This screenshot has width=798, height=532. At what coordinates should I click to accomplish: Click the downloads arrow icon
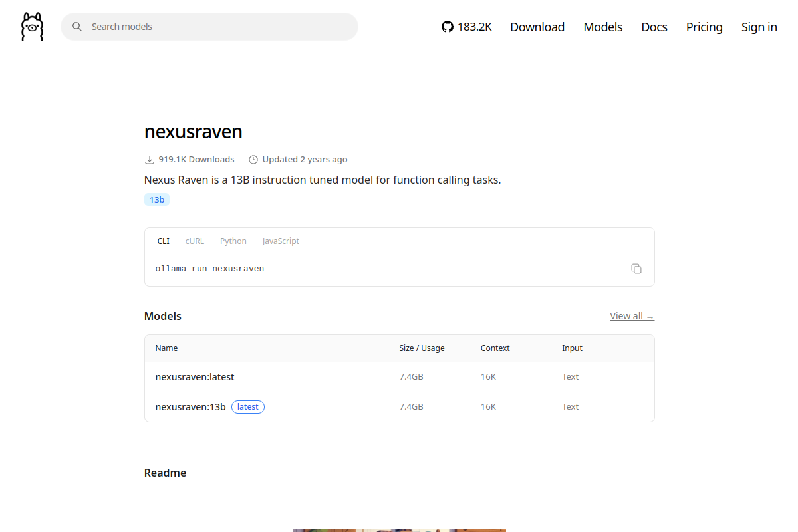(x=150, y=160)
